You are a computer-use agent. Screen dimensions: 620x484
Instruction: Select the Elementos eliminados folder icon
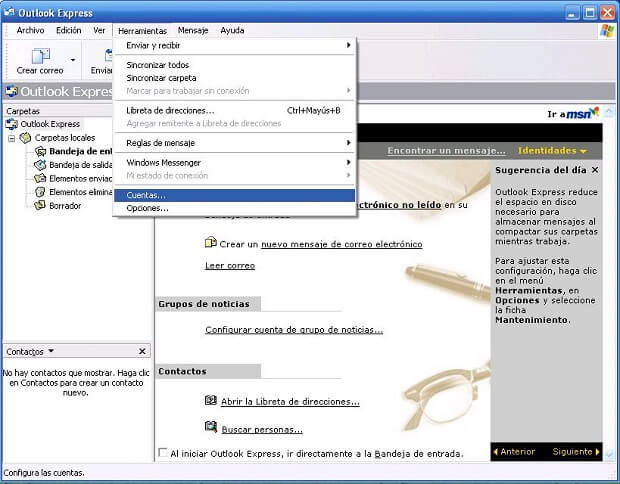40,192
